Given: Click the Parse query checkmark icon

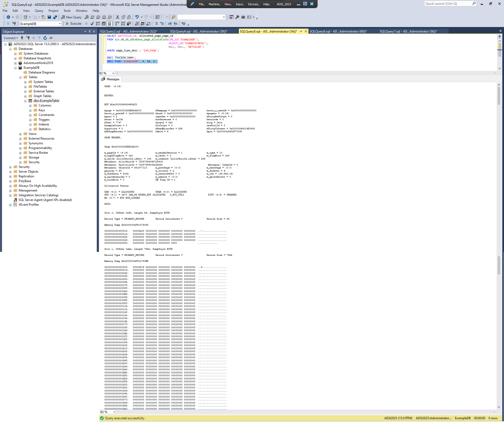Looking at the screenshot, I should pos(92,24).
